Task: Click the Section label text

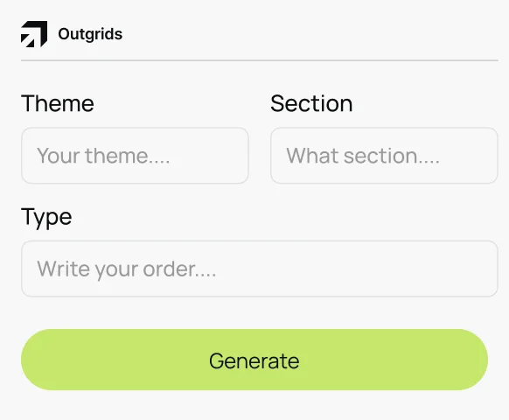Action: pyautogui.click(x=311, y=103)
